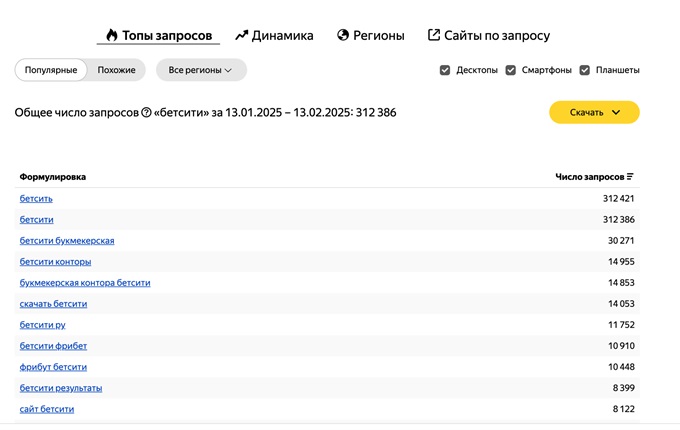
Task: Uncheck the Планшеты checkbox
Action: 585,70
